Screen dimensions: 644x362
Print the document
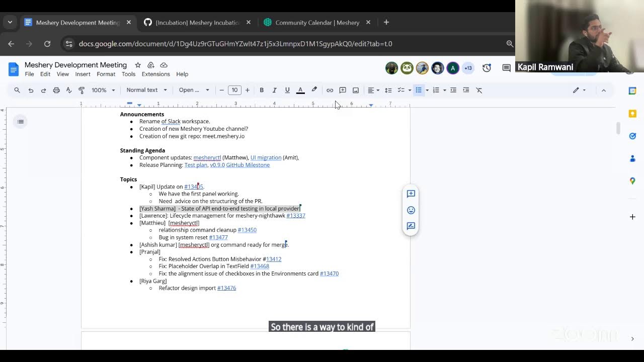(x=56, y=90)
